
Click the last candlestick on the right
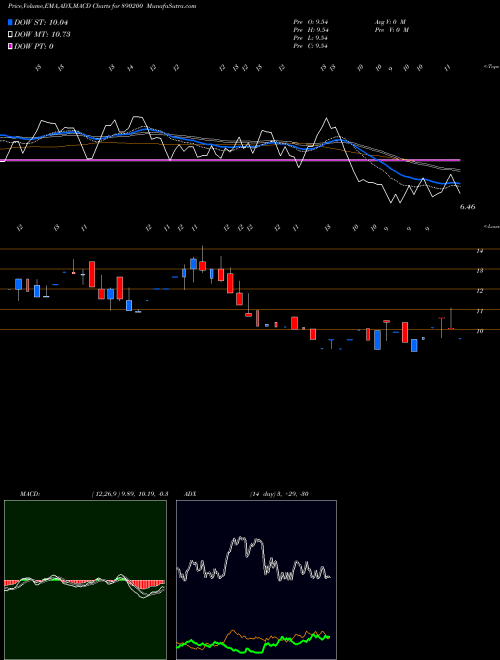pyautogui.click(x=460, y=338)
